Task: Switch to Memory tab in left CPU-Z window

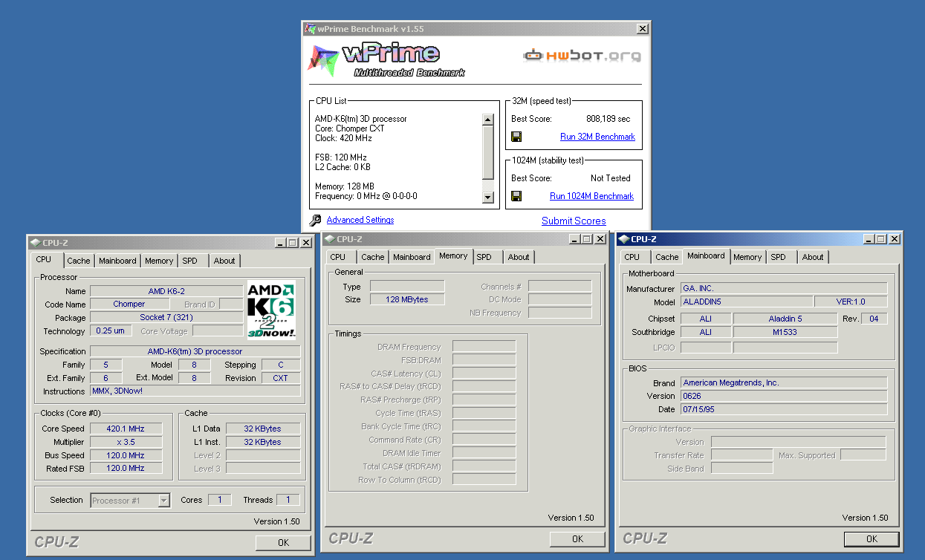Action: 159,261
